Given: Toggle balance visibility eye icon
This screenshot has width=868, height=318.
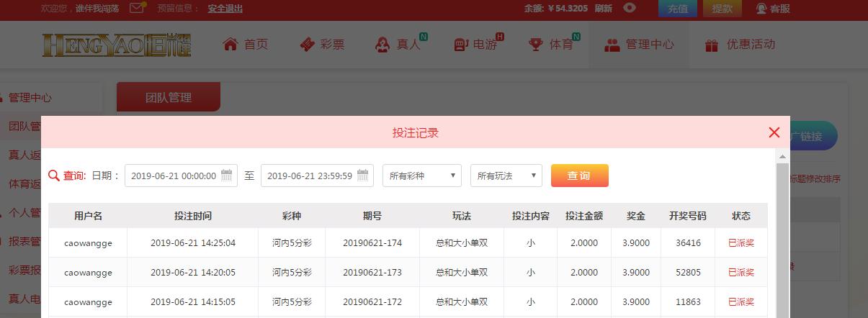Looking at the screenshot, I should [630, 8].
